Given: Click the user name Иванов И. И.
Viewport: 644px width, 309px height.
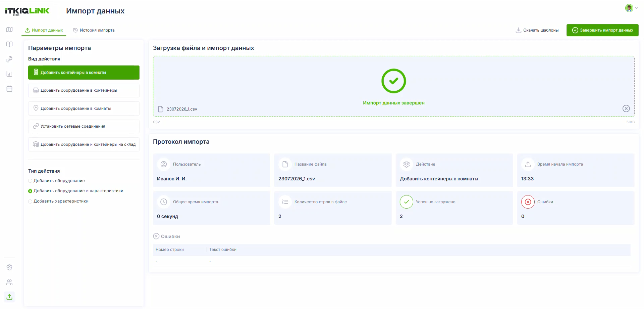Looking at the screenshot, I should coord(172,179).
